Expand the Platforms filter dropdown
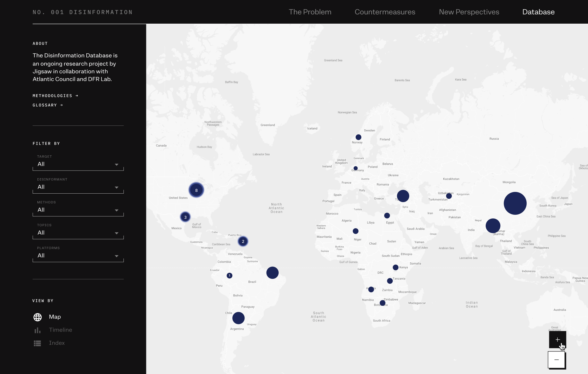 point(78,255)
